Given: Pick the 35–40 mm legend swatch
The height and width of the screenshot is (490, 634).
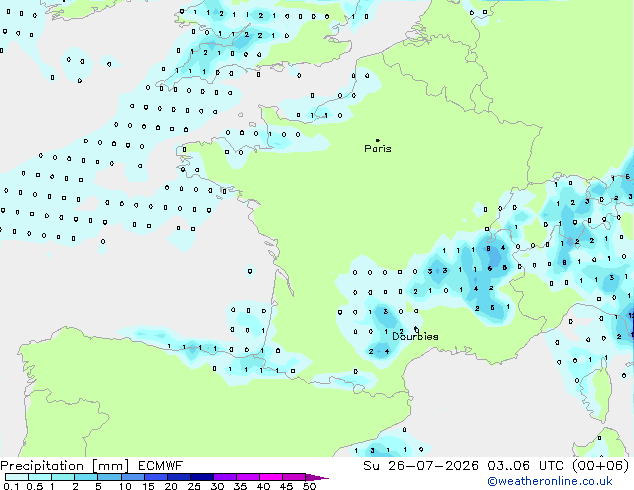Looking at the screenshot, I should click(x=248, y=477).
